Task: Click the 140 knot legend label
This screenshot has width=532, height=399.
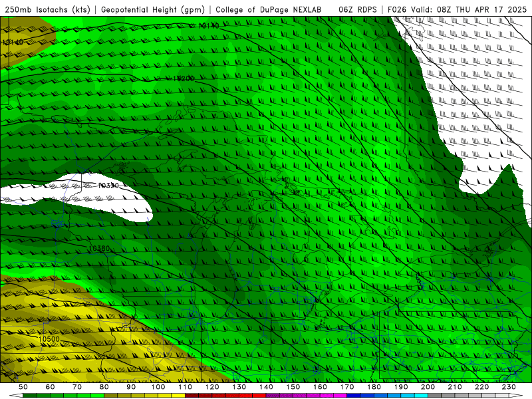Action: coord(266,387)
